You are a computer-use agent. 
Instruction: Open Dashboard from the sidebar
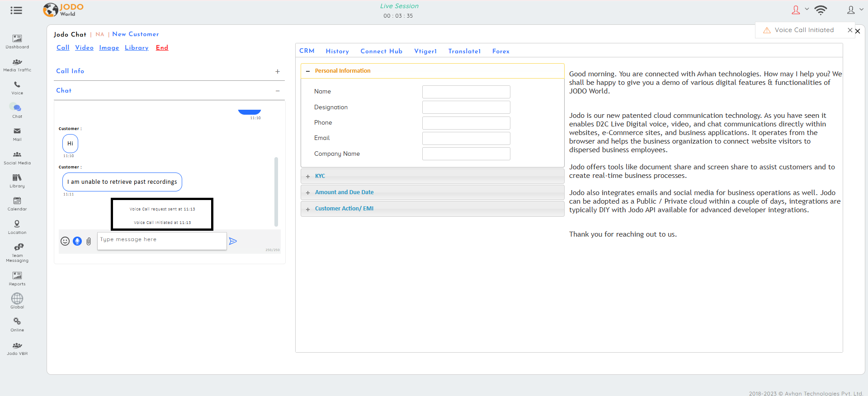click(17, 42)
